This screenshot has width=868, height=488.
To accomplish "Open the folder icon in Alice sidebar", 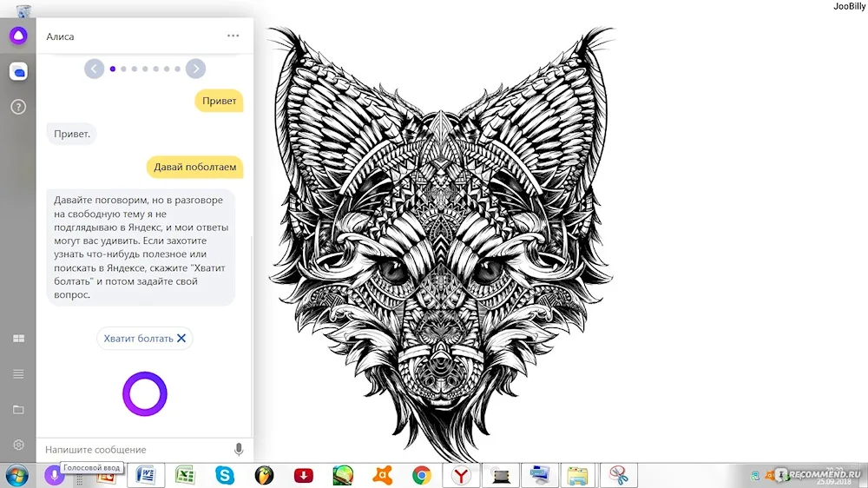I will click(x=18, y=409).
